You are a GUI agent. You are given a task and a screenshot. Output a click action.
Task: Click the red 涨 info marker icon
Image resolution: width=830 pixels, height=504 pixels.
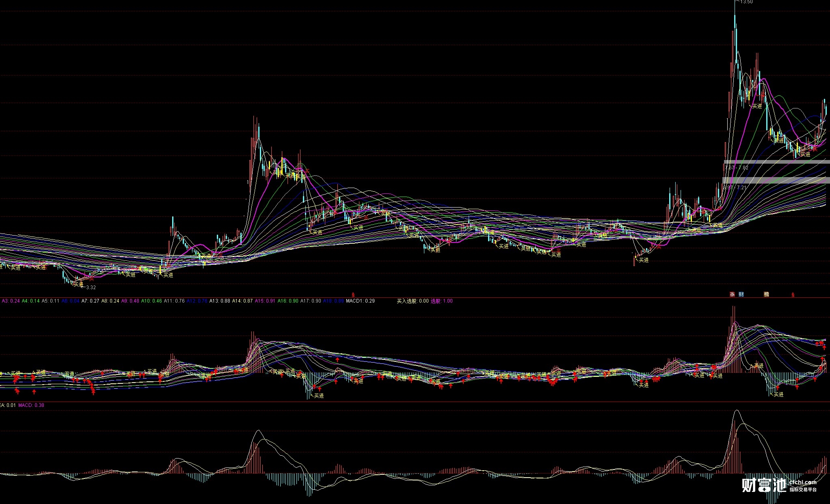coord(733,294)
